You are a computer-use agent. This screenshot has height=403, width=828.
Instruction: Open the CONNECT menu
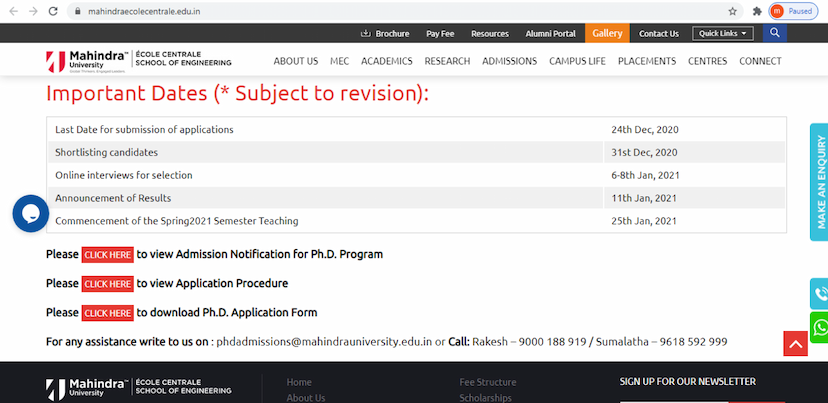point(760,61)
